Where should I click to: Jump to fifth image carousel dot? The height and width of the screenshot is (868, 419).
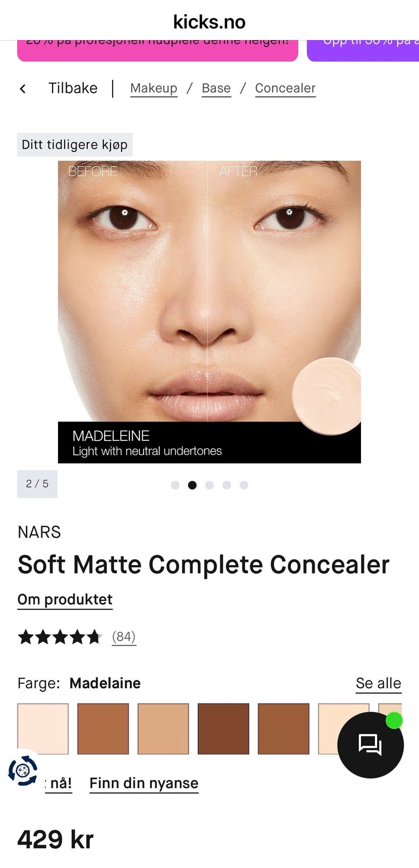pos(244,485)
